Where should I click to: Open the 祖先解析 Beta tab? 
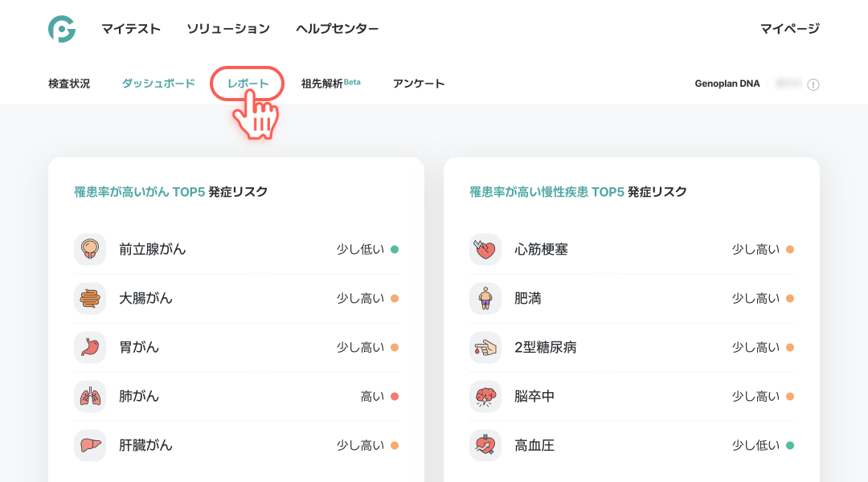pyautogui.click(x=330, y=84)
